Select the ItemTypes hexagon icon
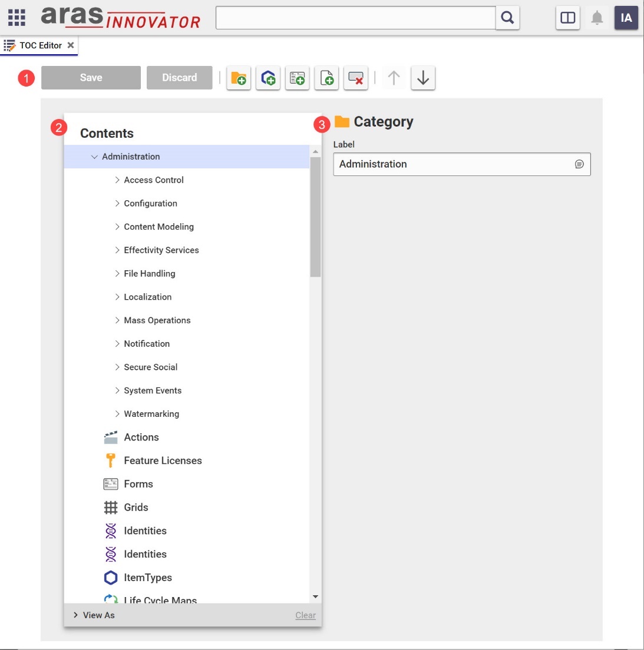The width and height of the screenshot is (644, 650). click(x=111, y=578)
